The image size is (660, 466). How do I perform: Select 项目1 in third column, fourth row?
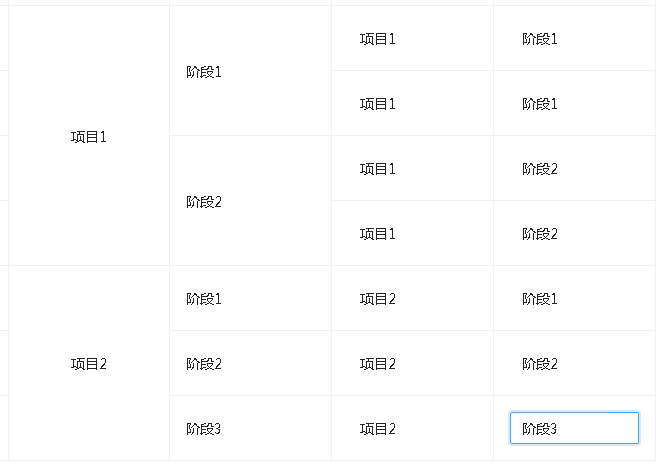[x=378, y=234]
